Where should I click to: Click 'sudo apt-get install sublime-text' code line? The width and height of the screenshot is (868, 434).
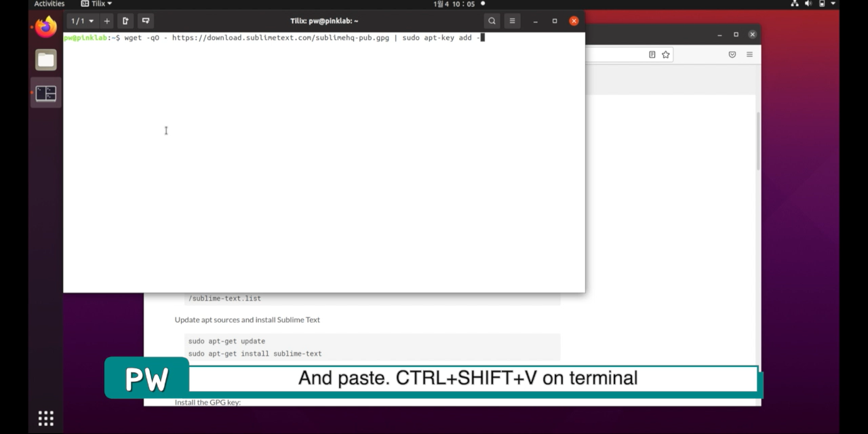pyautogui.click(x=255, y=353)
